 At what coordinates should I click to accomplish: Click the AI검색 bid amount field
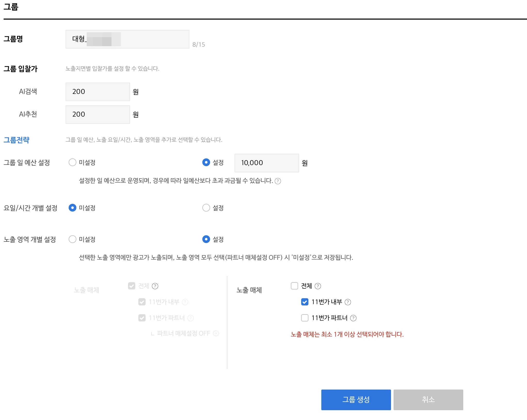coord(98,92)
